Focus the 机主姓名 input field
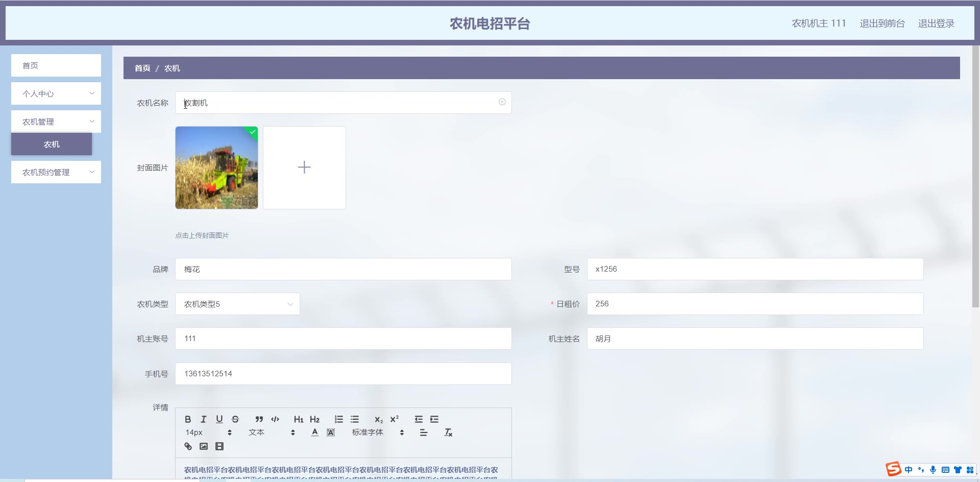980x482 pixels. [755, 339]
